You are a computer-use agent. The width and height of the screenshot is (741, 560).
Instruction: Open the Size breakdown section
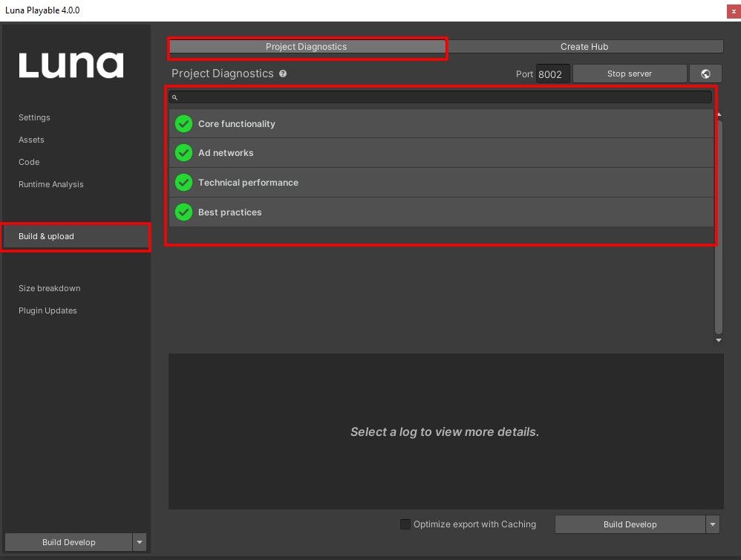click(x=49, y=288)
